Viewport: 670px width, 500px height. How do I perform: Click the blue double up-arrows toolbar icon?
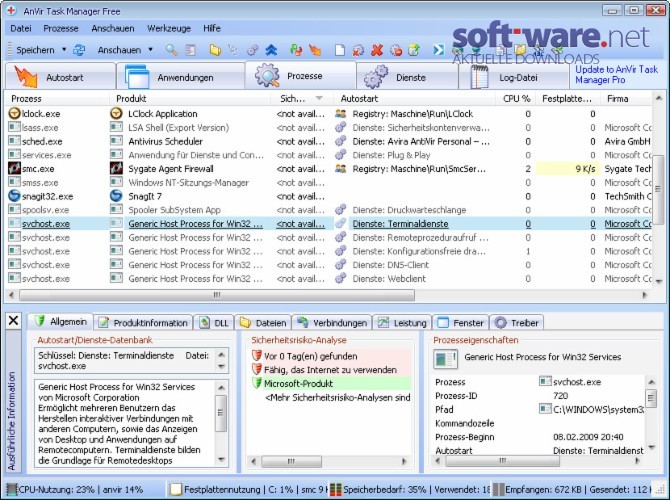(x=271, y=50)
